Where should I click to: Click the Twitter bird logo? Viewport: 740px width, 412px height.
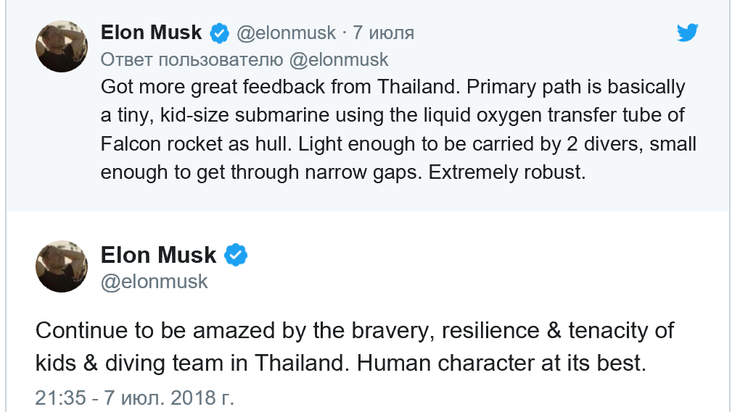(x=687, y=33)
